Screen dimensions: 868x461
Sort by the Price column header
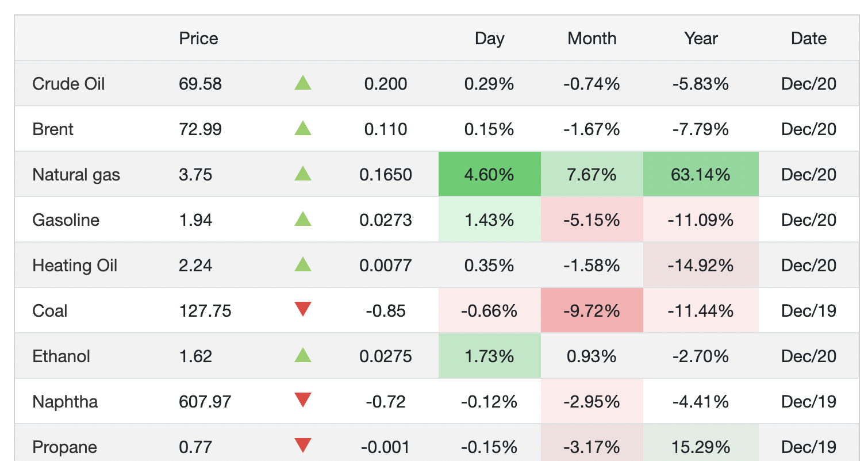coord(199,39)
